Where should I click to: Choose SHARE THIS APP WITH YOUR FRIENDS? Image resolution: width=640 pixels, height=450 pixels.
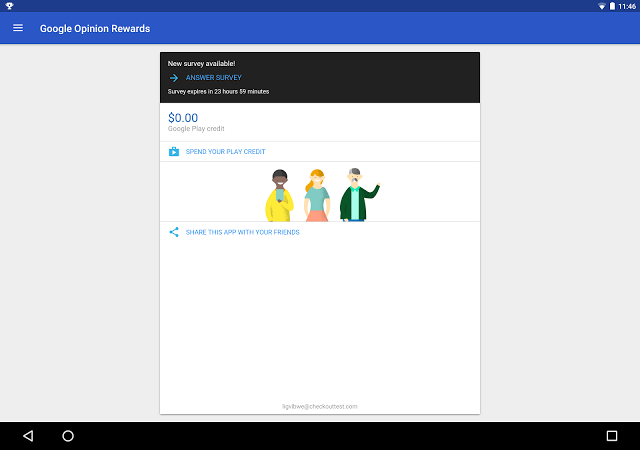[242, 232]
